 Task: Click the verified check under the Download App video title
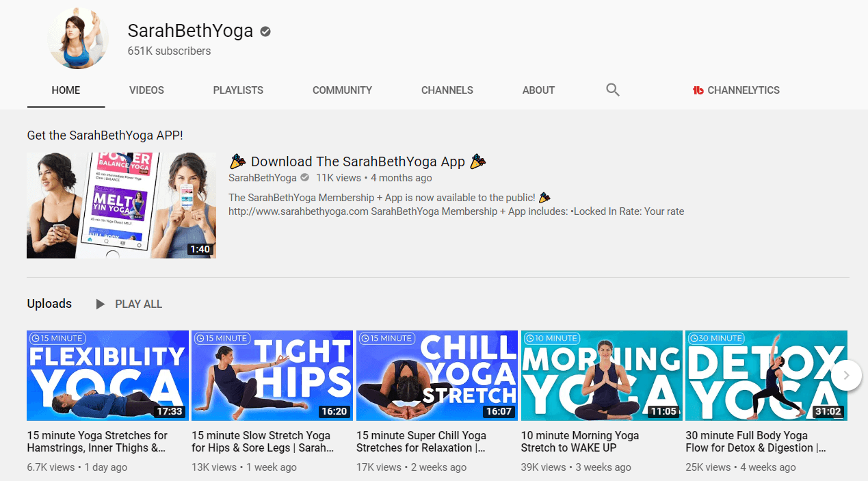305,178
